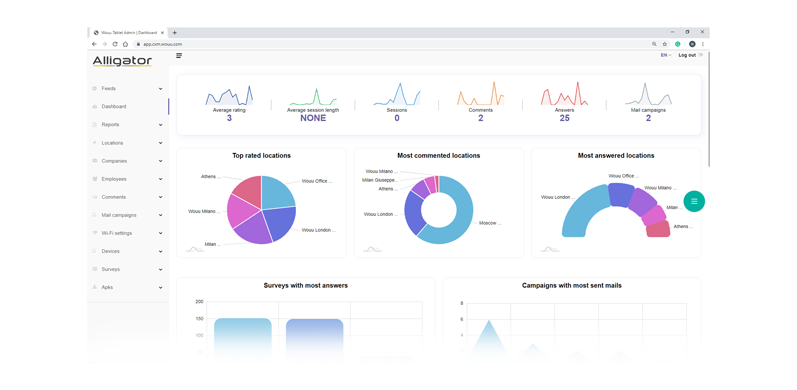Expand the Comments menu chevron
Screen dimensions: 797x390
161,197
